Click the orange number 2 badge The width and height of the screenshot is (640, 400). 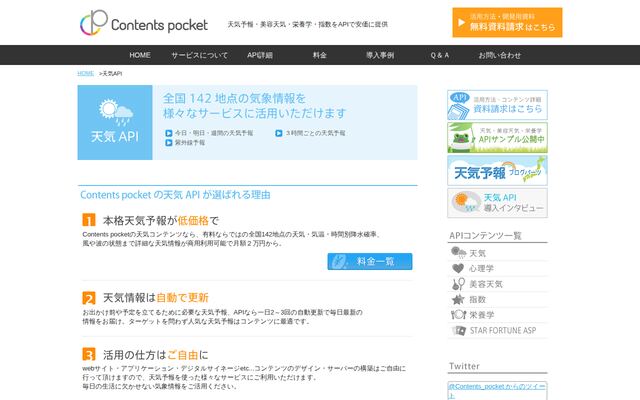[89, 298]
